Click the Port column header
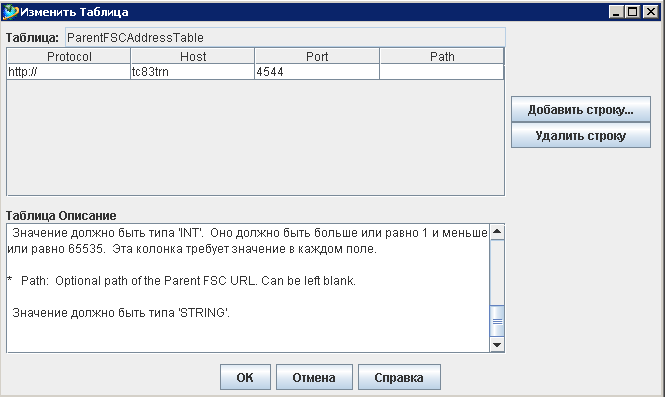665x397 pixels. [317, 56]
